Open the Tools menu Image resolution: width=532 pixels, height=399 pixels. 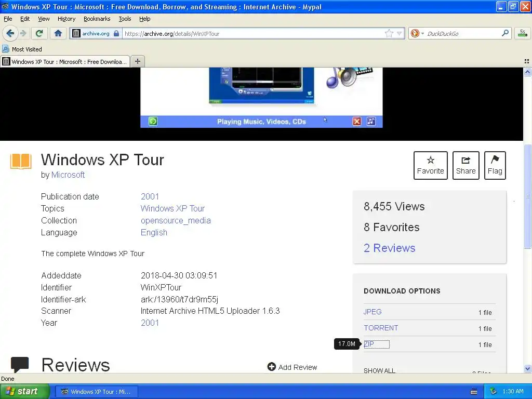pyautogui.click(x=125, y=19)
